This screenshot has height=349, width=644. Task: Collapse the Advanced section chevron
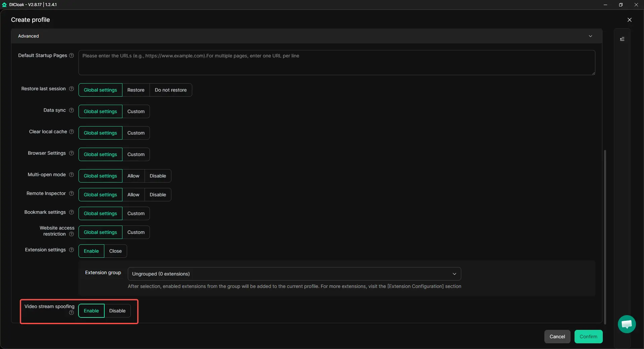590,36
